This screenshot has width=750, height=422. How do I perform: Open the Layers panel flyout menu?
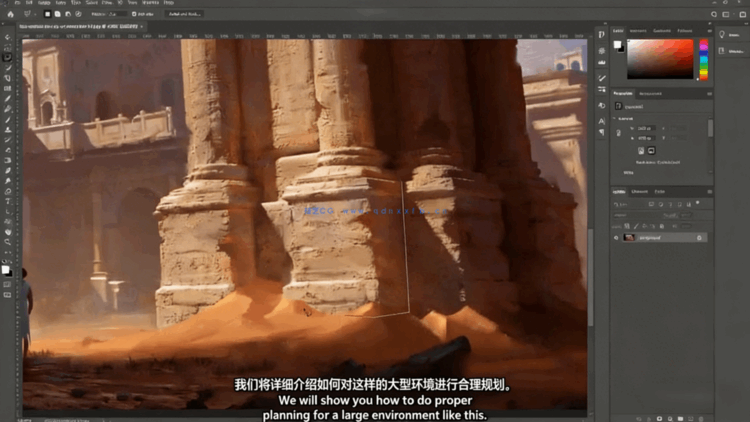pos(709,191)
